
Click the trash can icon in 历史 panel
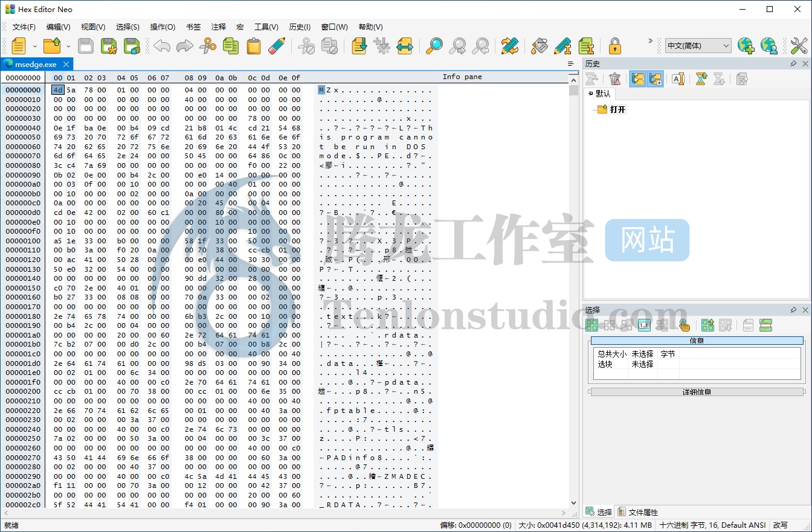[614, 79]
